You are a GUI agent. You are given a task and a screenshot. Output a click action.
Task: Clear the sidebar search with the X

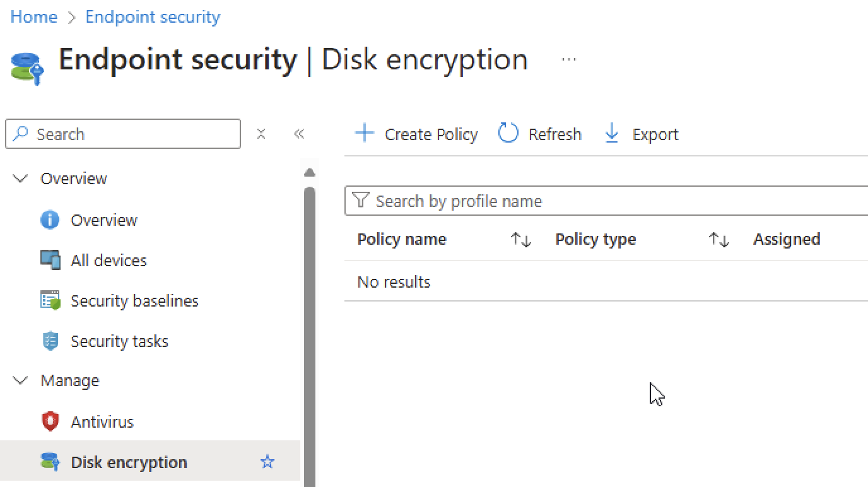coord(261,134)
